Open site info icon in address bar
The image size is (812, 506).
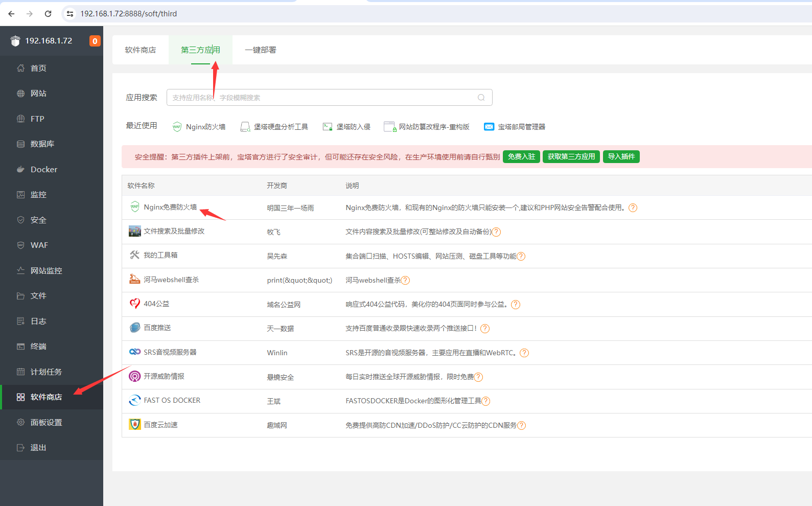[x=70, y=14]
